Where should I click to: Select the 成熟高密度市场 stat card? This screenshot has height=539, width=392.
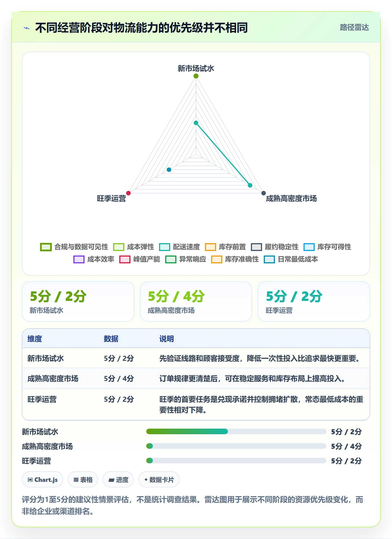(x=196, y=301)
